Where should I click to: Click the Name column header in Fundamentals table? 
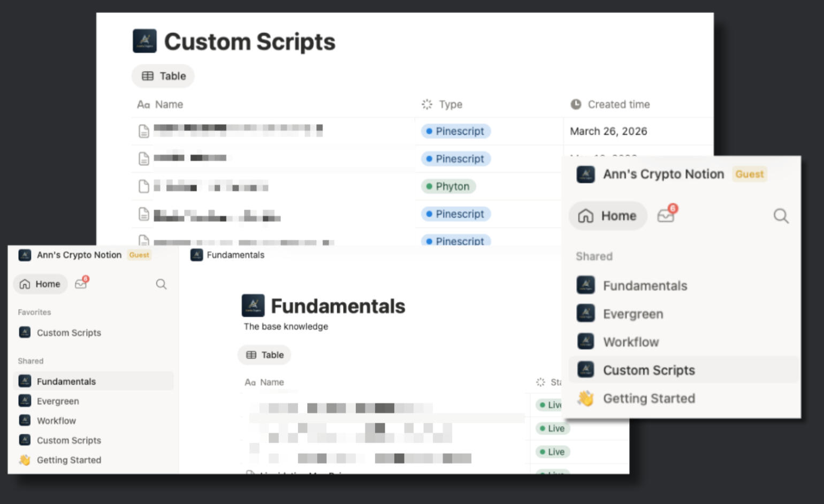tap(264, 382)
